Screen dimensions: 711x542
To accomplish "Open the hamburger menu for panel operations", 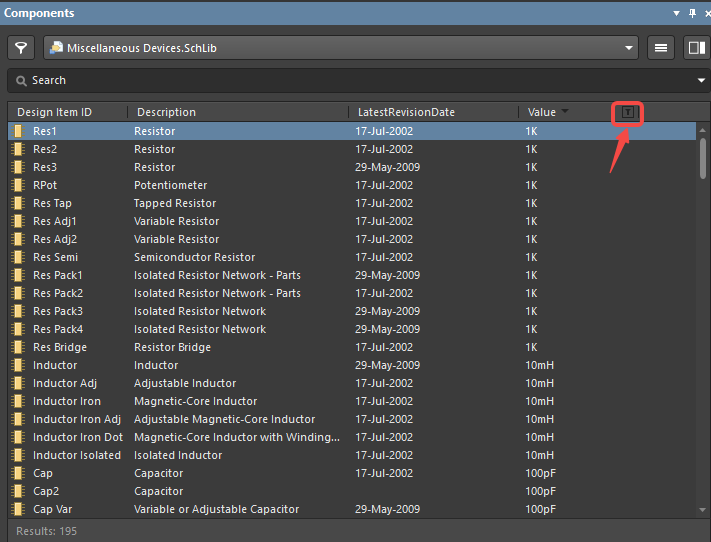I will point(660,47).
